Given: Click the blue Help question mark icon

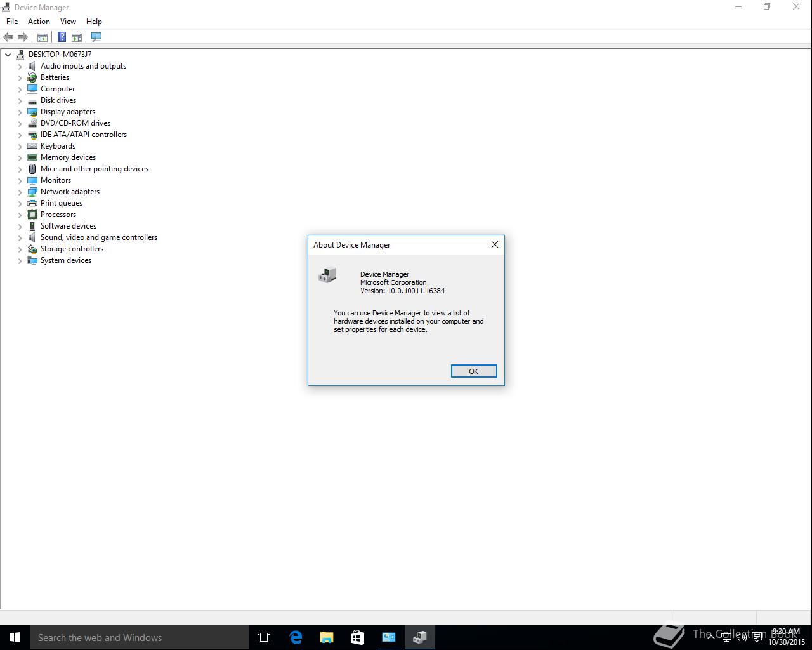Looking at the screenshot, I should pyautogui.click(x=62, y=37).
